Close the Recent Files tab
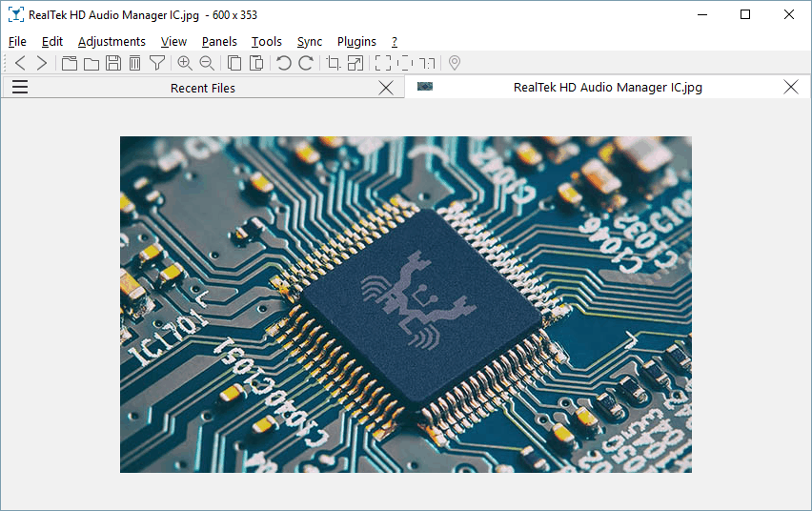 point(386,88)
